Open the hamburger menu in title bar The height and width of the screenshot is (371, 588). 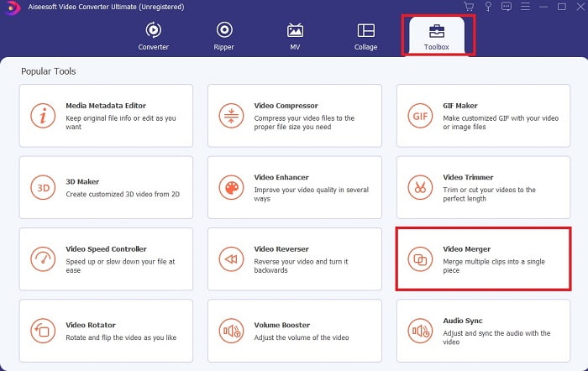[525, 7]
